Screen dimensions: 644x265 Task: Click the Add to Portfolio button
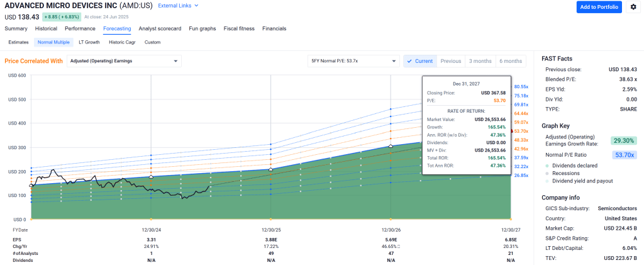tap(599, 7)
